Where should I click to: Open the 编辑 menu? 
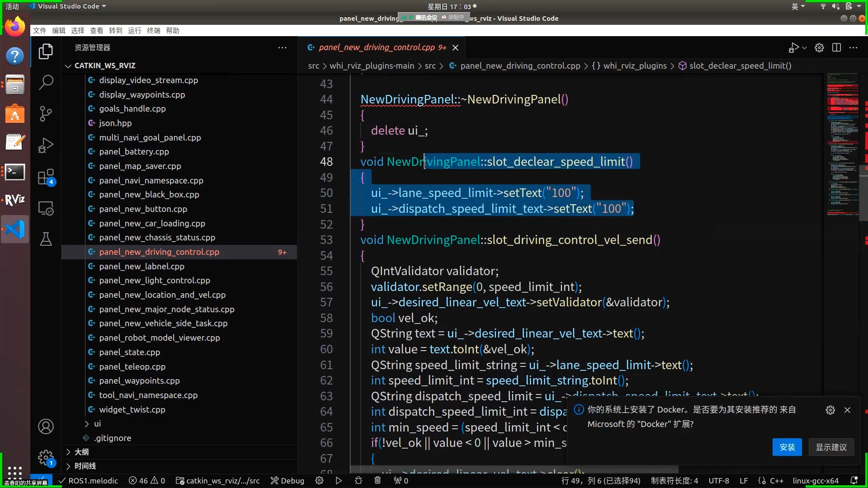tap(59, 30)
